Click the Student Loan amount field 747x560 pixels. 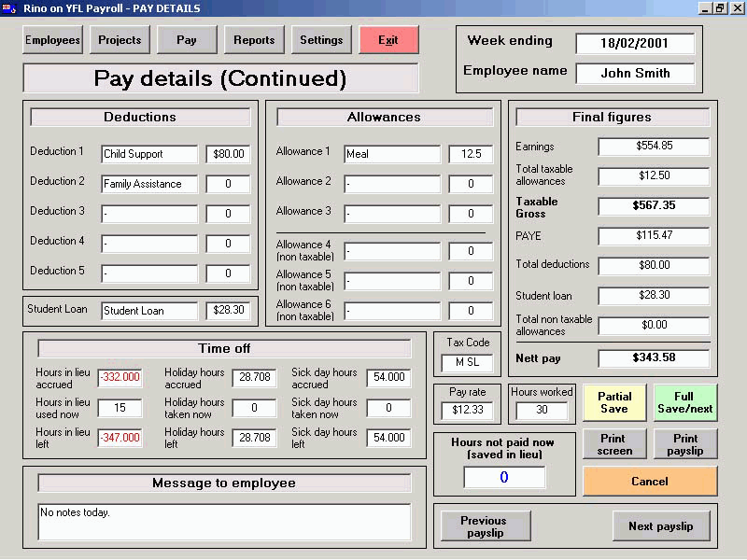coord(228,311)
